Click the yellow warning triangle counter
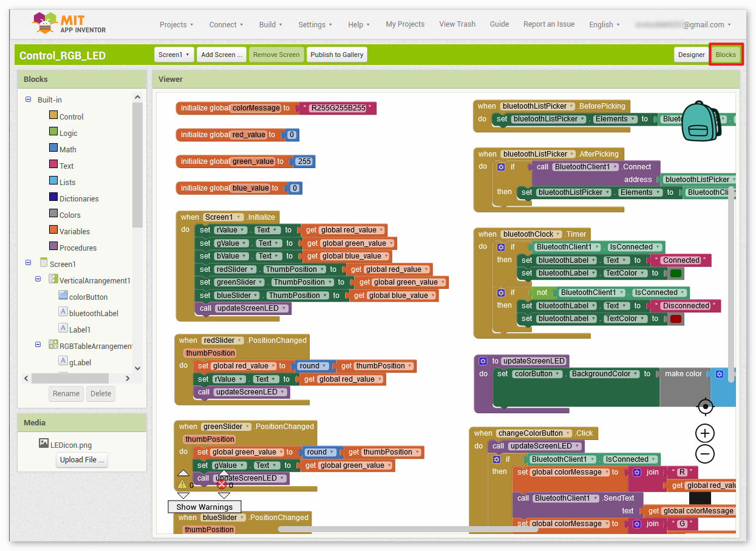This screenshot has height=551, width=756. (182, 484)
